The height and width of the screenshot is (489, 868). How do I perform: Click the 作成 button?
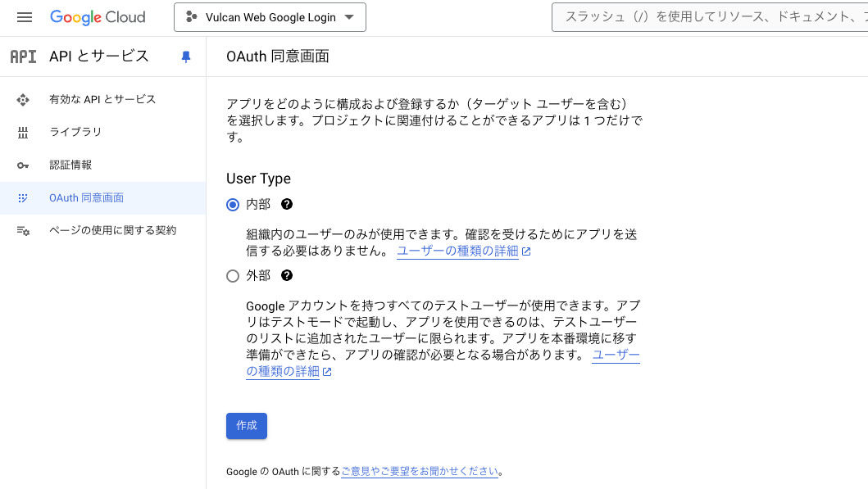247,426
